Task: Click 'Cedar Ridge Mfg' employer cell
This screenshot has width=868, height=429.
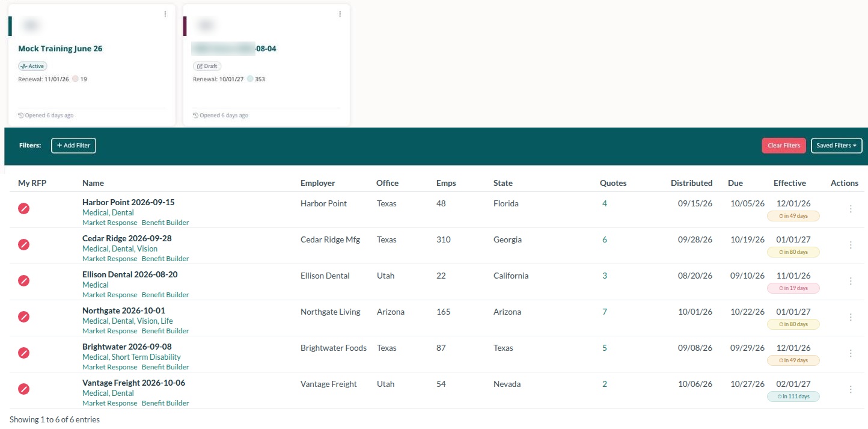Action: 330,239
